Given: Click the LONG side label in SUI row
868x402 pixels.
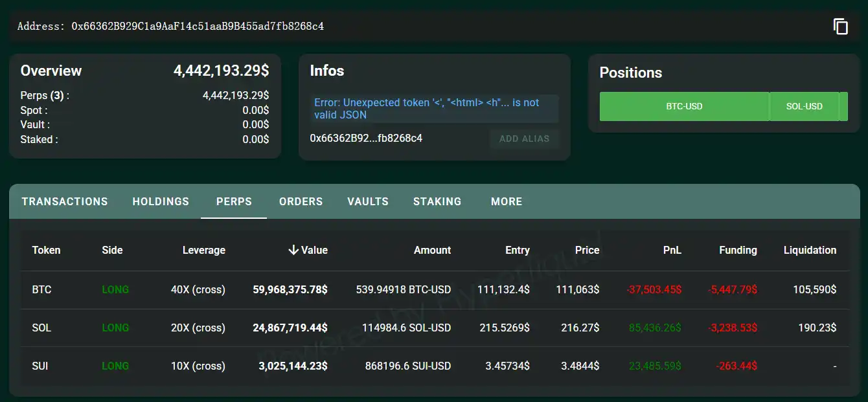Looking at the screenshot, I should click(115, 366).
